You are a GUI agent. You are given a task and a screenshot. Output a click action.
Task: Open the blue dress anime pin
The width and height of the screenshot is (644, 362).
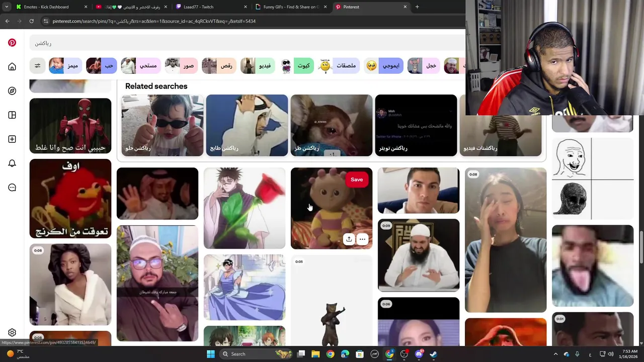click(x=245, y=287)
